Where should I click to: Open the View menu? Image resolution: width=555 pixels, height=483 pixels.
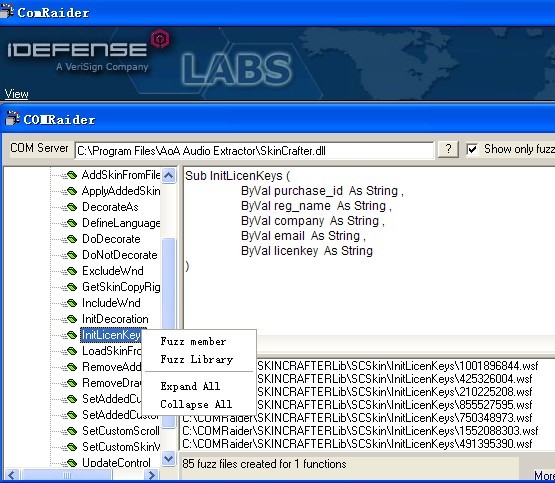click(x=16, y=94)
